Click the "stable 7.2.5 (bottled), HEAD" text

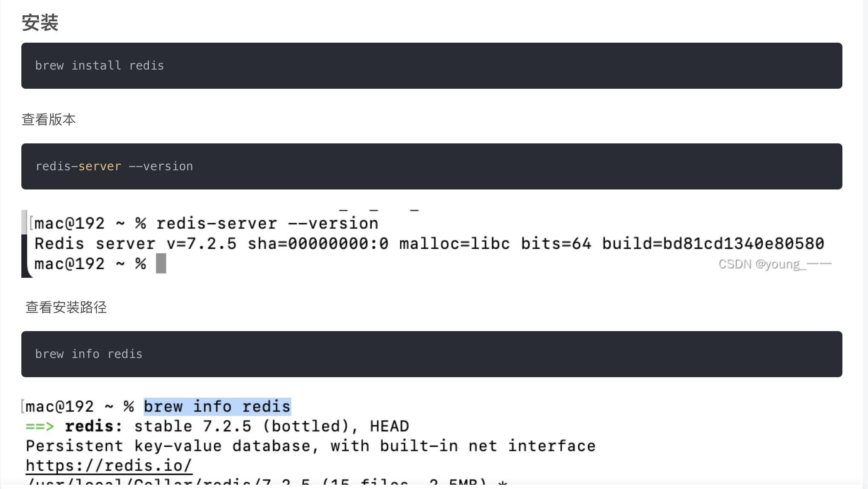tap(271, 426)
